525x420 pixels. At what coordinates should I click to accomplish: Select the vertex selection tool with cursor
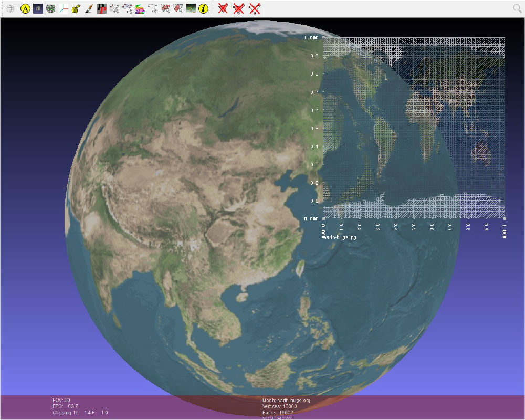click(x=114, y=9)
